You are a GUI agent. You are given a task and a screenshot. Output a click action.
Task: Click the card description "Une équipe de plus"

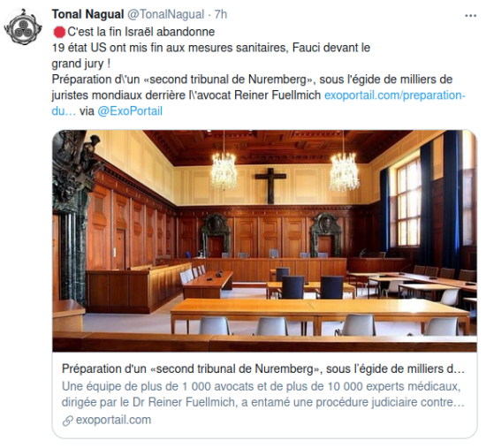point(262,394)
